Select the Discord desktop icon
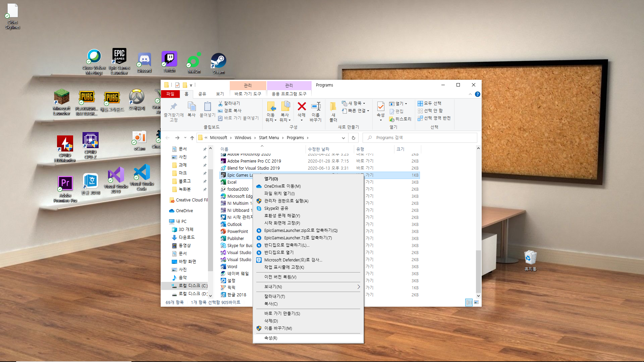Image resolution: width=644 pixels, height=362 pixels. click(144, 63)
